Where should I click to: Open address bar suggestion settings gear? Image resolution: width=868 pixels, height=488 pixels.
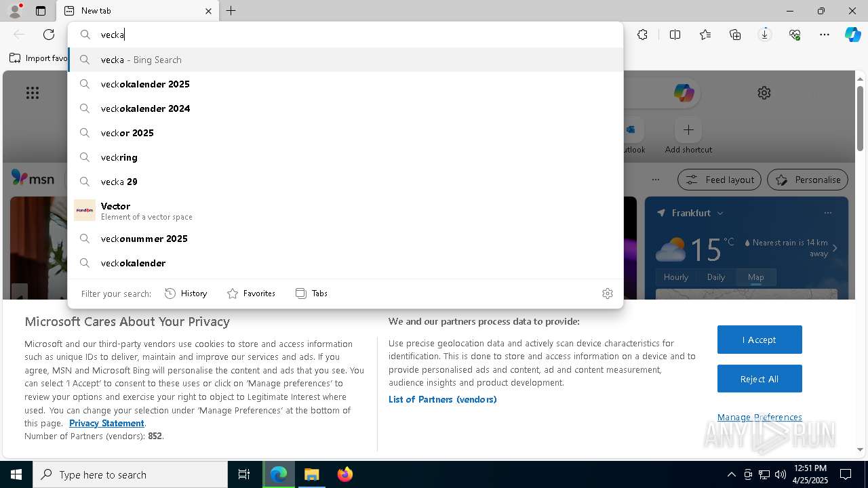[608, 293]
